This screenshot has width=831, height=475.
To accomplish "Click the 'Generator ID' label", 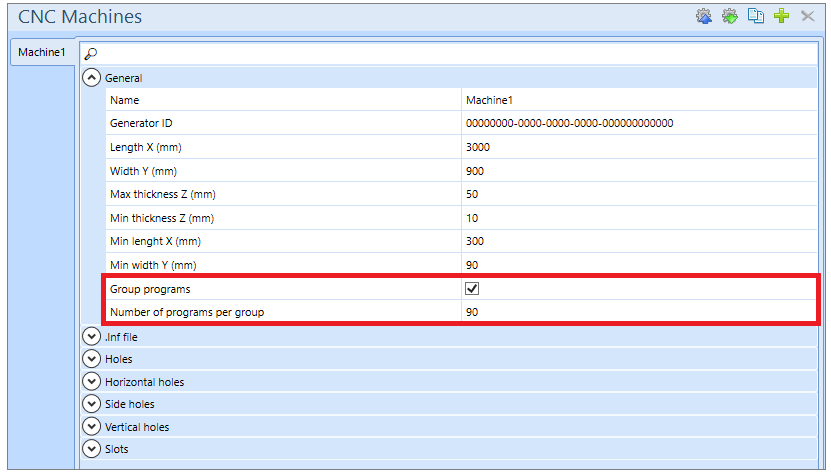I will coord(141,123).
